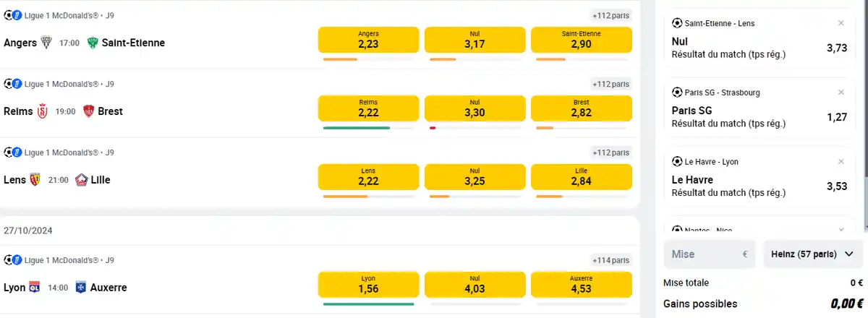Select Nul odds 3,30 for Reims - Brest
Viewport: 868px width, 318px height.
(475, 108)
